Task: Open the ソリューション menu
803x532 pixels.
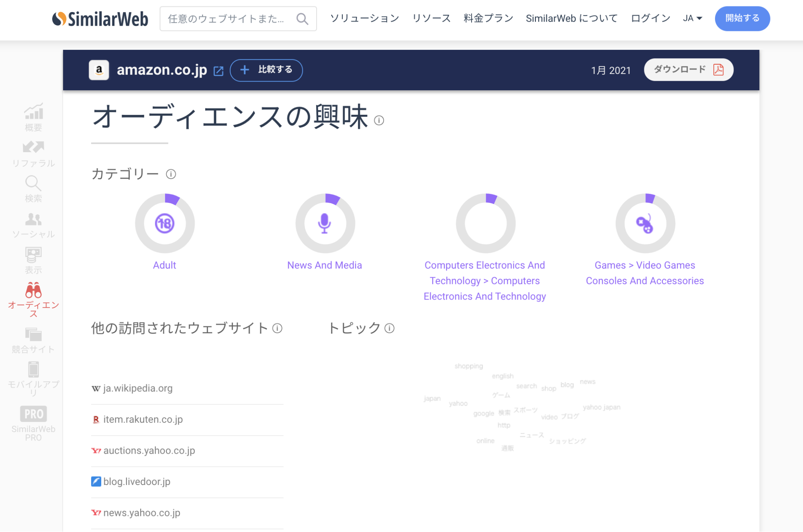Action: point(364,18)
